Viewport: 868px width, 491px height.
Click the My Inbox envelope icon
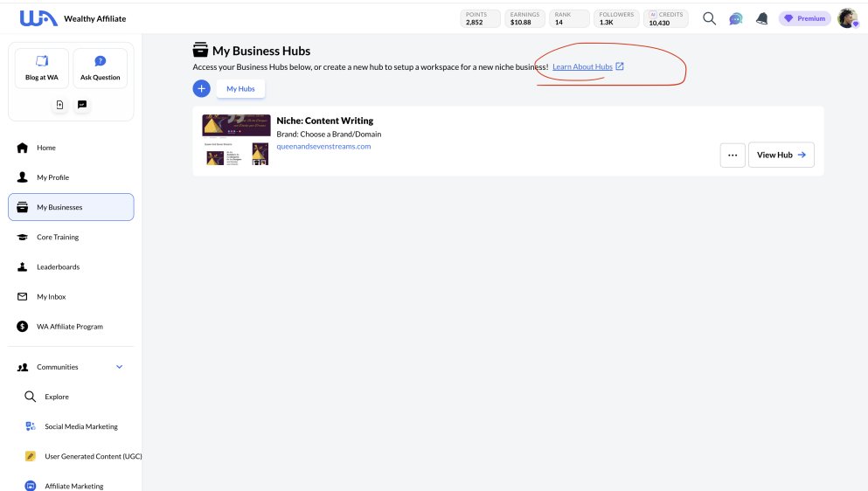click(22, 297)
